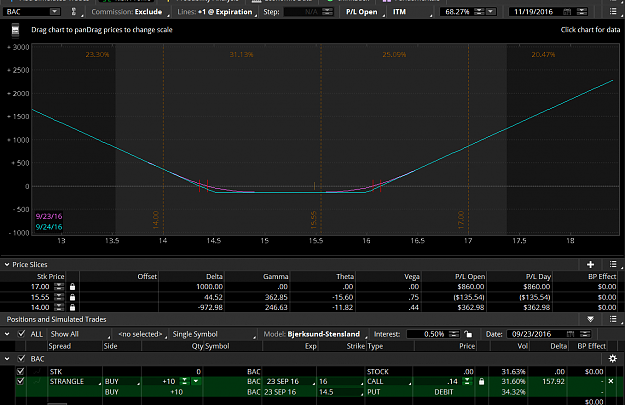Open the chart settings list menu icon
The image size is (625, 405).
click(613, 12)
